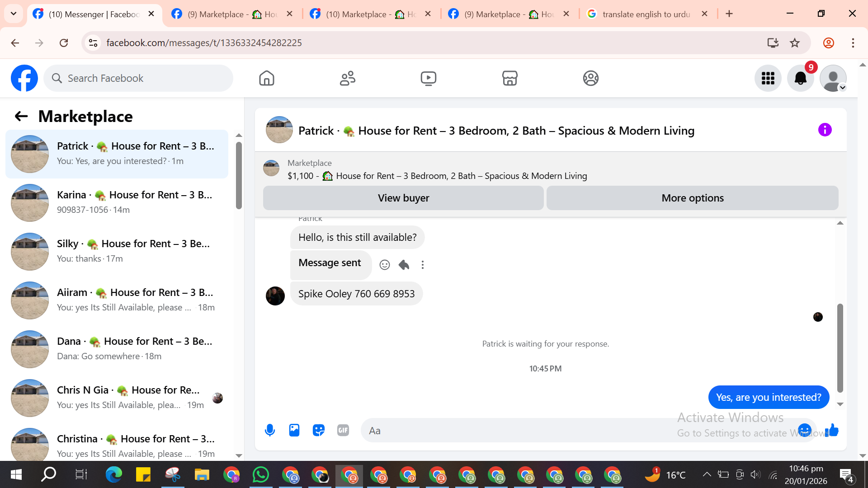Image resolution: width=868 pixels, height=488 pixels.
Task: Open Silky's conversation in the list
Action: click(x=117, y=252)
